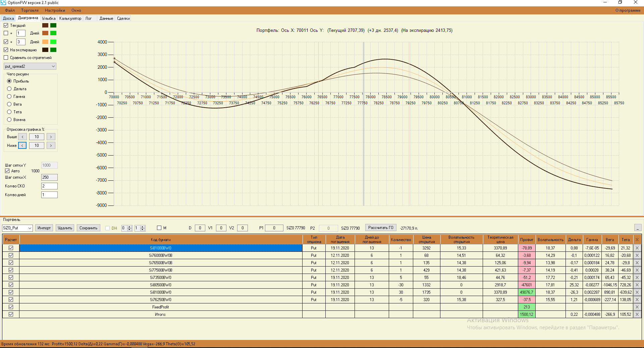The image size is (644, 348).
Task: Expand the SIZ0_Put portfolio dropdown
Action: coord(30,228)
